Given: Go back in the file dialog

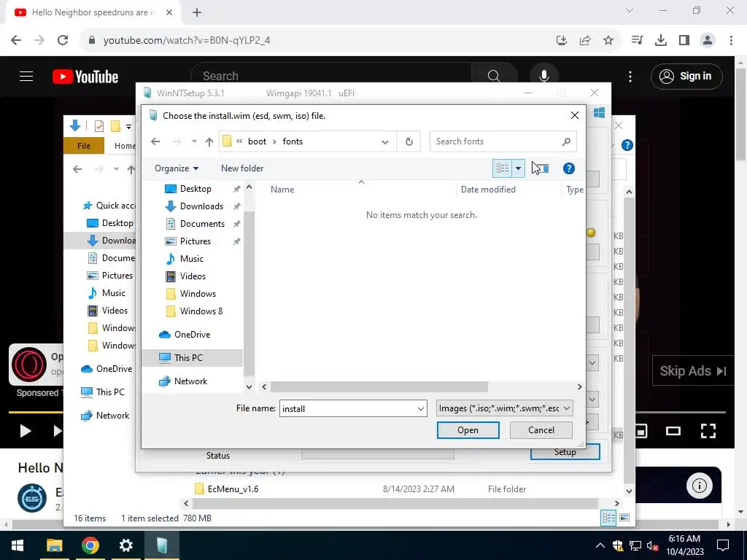Looking at the screenshot, I should coord(155,141).
